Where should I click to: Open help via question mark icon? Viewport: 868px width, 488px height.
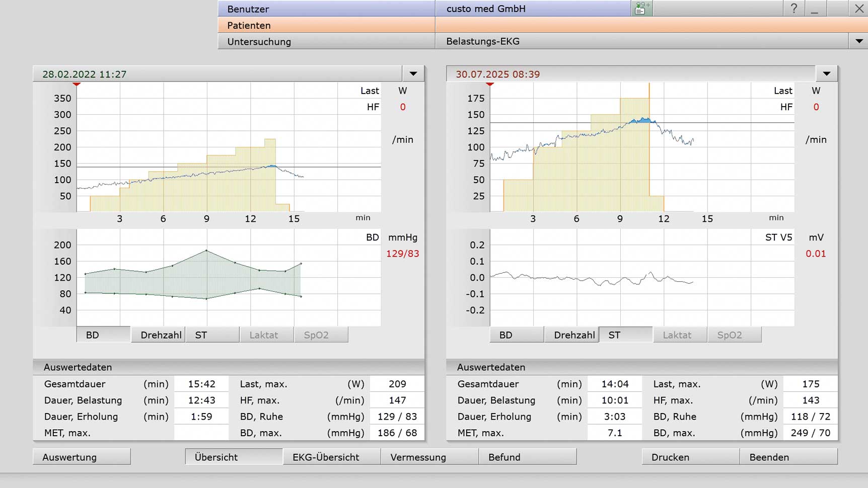[x=793, y=9]
